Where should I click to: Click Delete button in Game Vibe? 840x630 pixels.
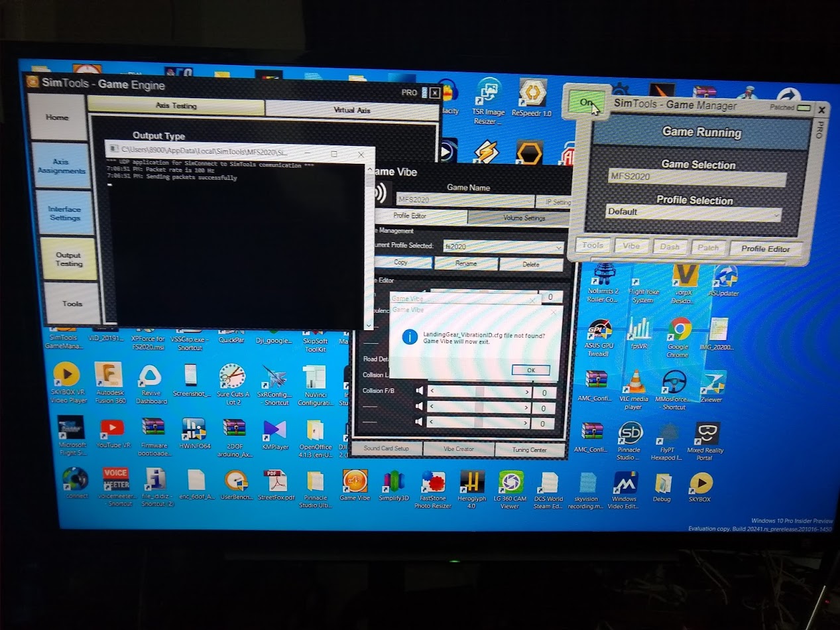coord(531,265)
